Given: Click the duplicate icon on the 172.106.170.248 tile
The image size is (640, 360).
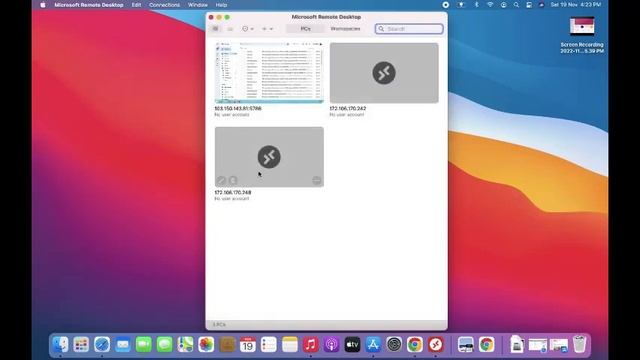Looking at the screenshot, I should pos(233,180).
